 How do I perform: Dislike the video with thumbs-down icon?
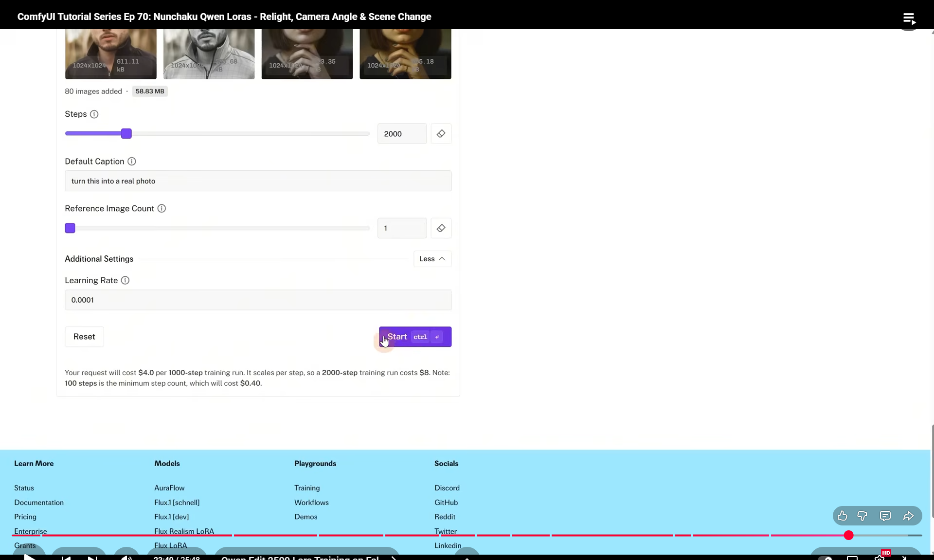(x=862, y=516)
